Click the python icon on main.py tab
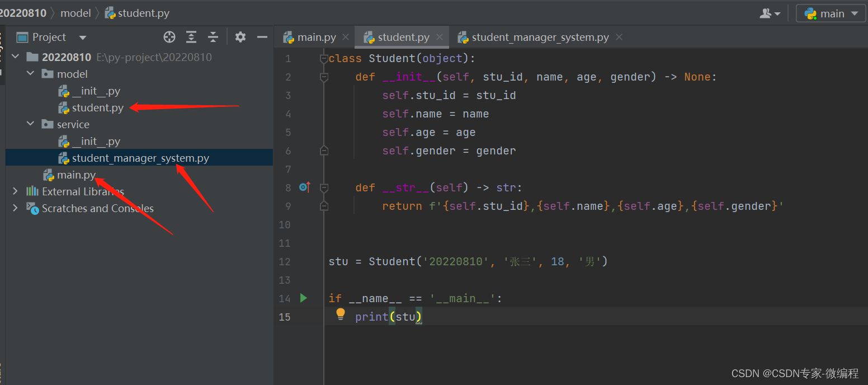The image size is (868, 385). [x=289, y=37]
